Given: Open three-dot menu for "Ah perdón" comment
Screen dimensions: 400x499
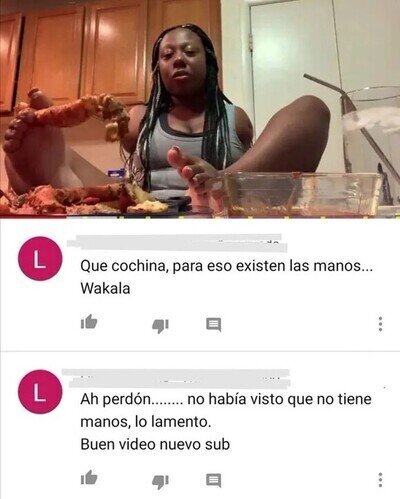Looking at the screenshot, I should [x=380, y=480].
